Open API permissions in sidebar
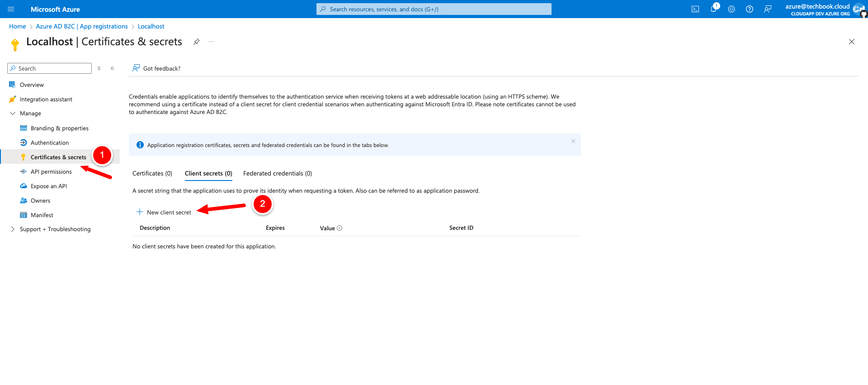Screen dimensions: 868x385 (51, 171)
